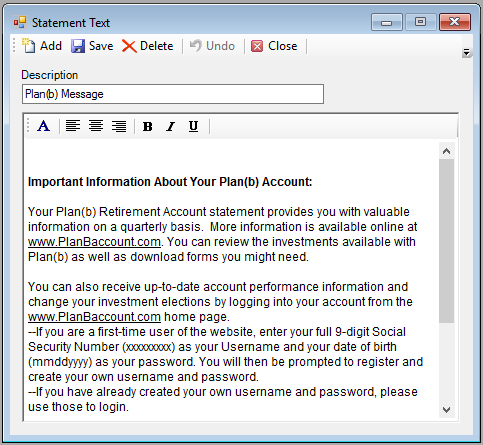Click the Statement Text window icon
The image size is (483, 445).
[x=20, y=22]
